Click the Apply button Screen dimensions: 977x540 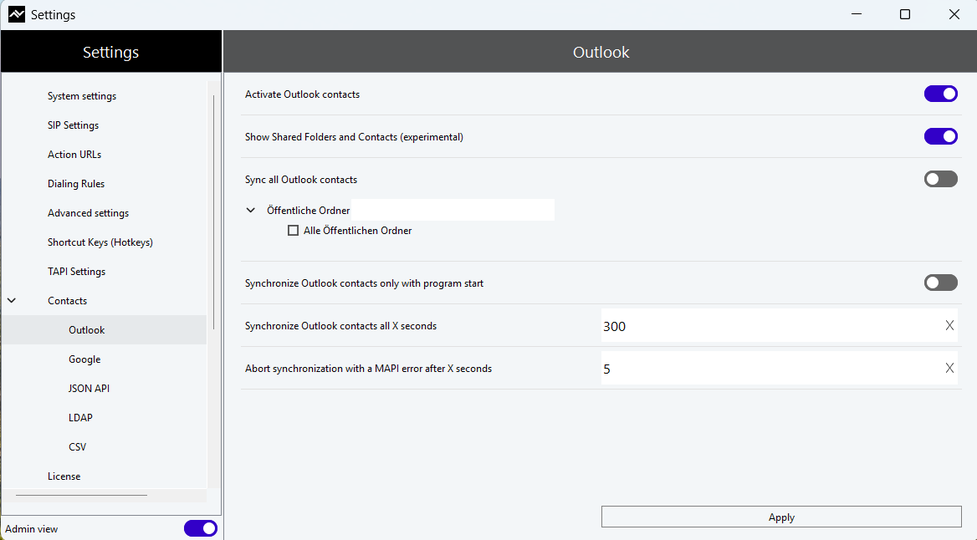(x=781, y=517)
